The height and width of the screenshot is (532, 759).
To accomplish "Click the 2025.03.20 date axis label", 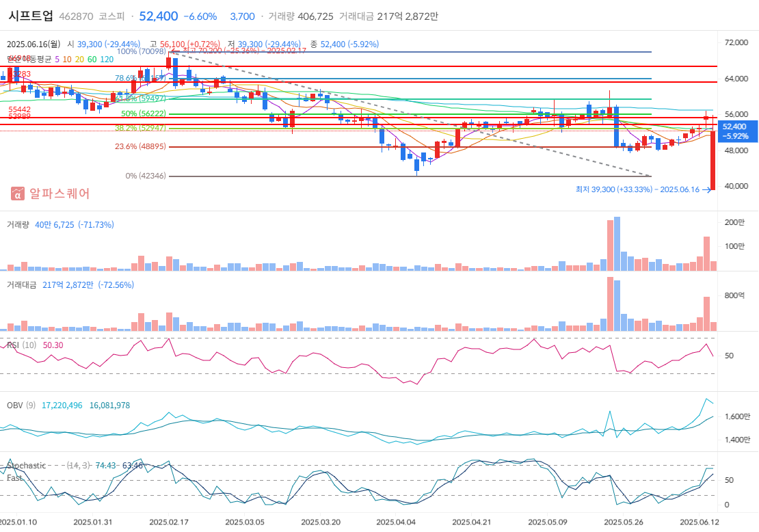I will click(x=321, y=522).
